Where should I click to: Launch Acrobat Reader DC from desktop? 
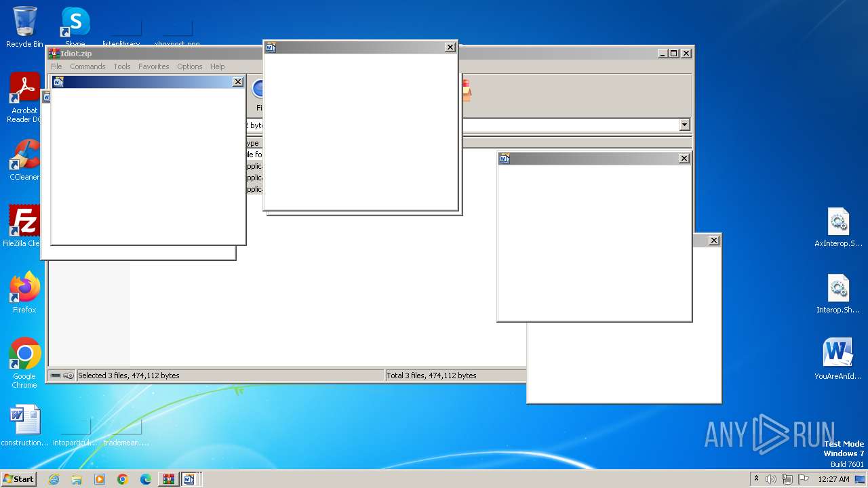[24, 97]
